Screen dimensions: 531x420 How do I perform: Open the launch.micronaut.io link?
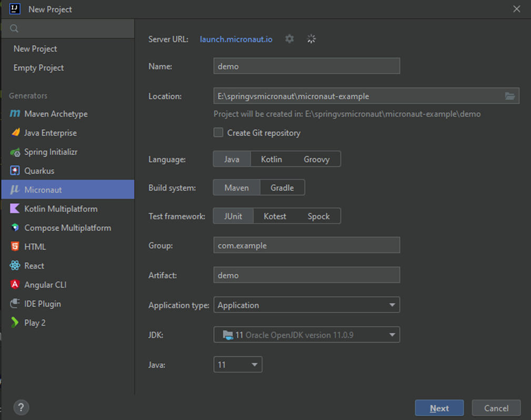pos(236,39)
